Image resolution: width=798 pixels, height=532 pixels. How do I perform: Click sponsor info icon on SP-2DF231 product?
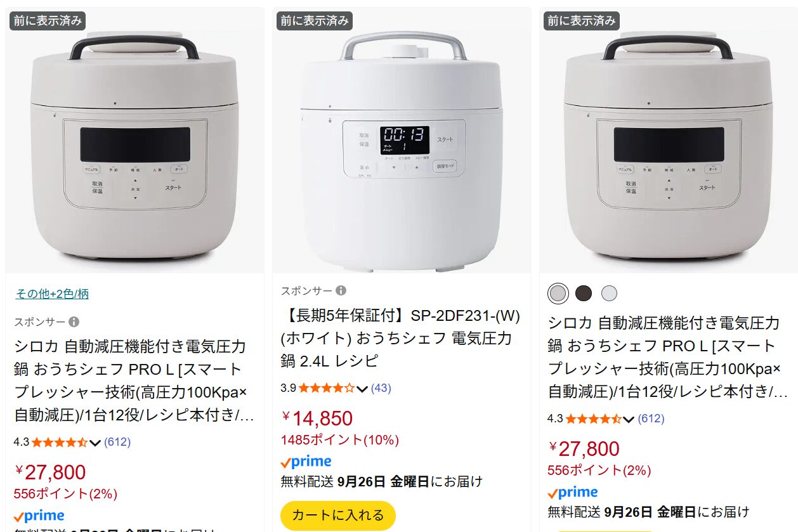point(341,290)
